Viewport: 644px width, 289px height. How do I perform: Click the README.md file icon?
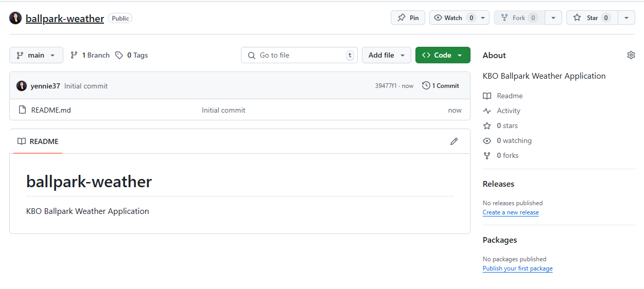[22, 110]
